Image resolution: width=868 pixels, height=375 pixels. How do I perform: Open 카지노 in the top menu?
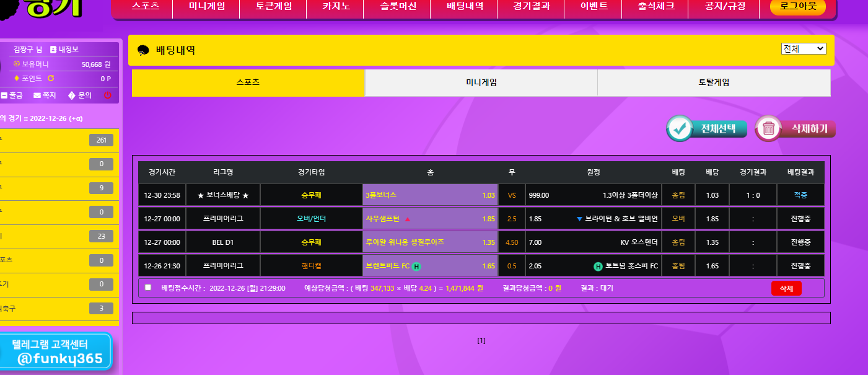[335, 7]
